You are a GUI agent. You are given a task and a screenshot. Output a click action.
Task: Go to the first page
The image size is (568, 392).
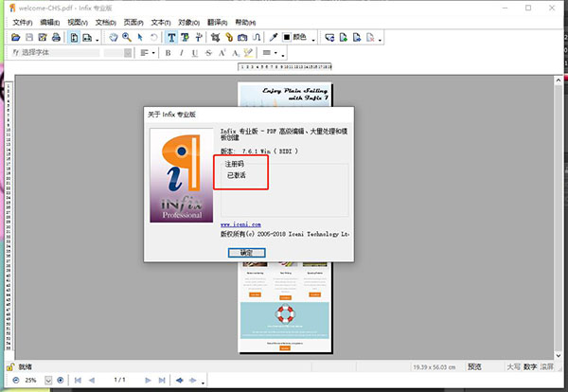77,380
